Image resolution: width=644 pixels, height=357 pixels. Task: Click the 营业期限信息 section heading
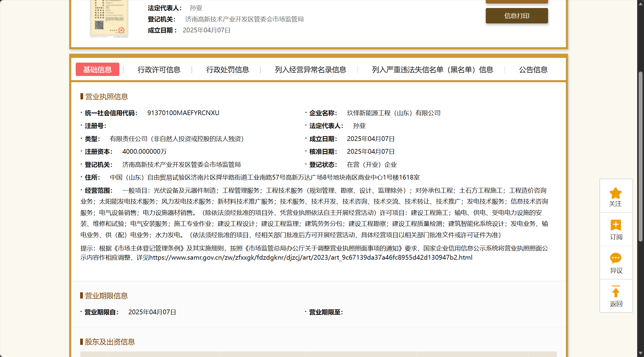(106, 296)
